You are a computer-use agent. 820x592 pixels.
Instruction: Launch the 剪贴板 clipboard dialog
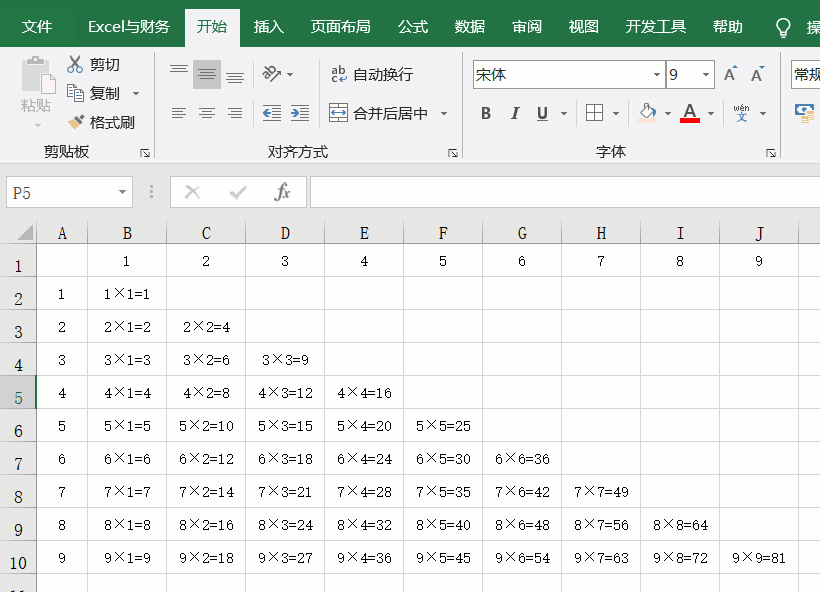point(145,153)
